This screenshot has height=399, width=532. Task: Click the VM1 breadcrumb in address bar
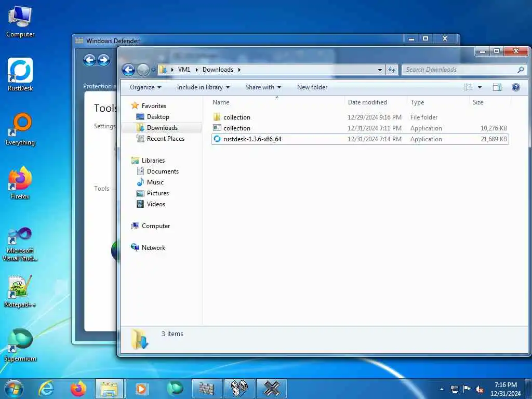(x=184, y=70)
